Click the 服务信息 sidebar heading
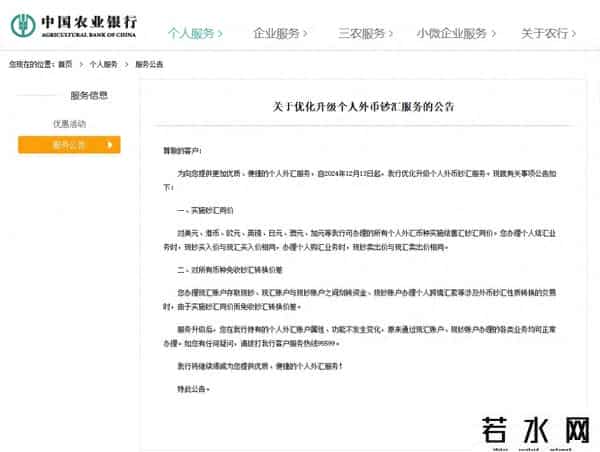This screenshot has height=452, width=600. (89, 97)
